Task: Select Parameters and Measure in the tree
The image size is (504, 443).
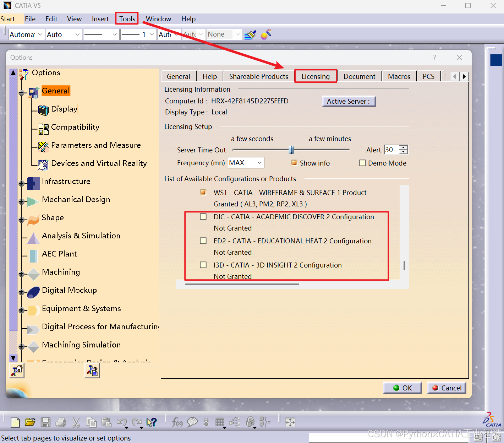Action: (96, 145)
